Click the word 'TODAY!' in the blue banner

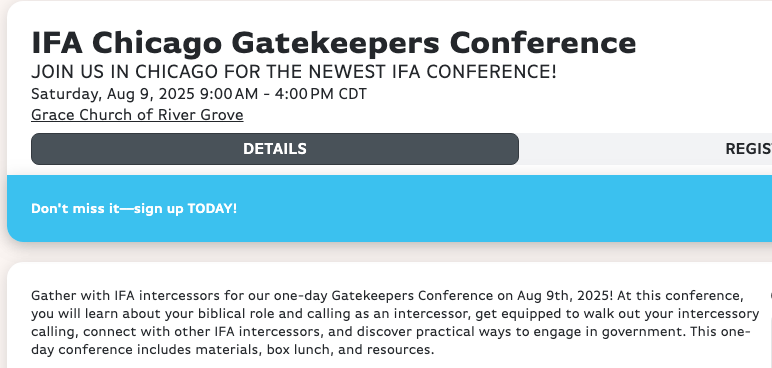coord(212,208)
